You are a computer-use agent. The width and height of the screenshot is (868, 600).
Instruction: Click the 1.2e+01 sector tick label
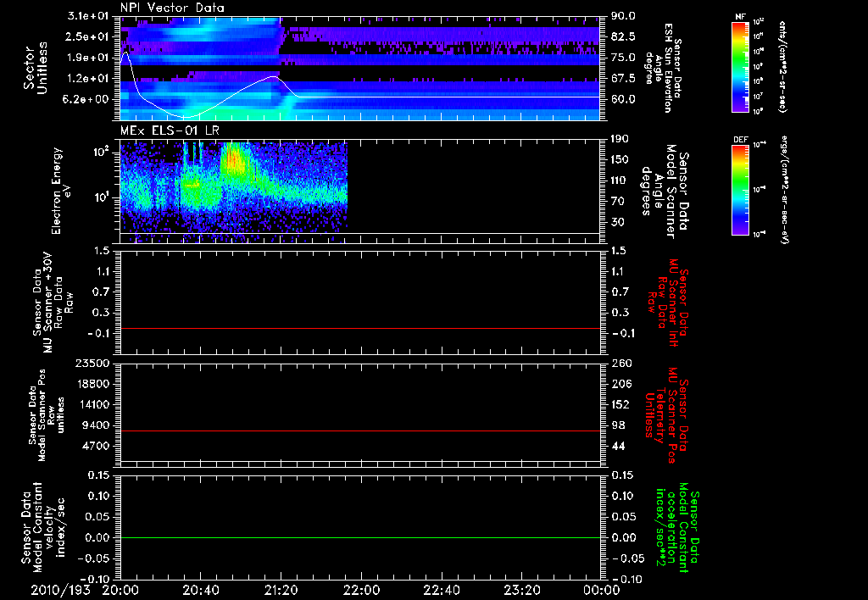pos(87,79)
